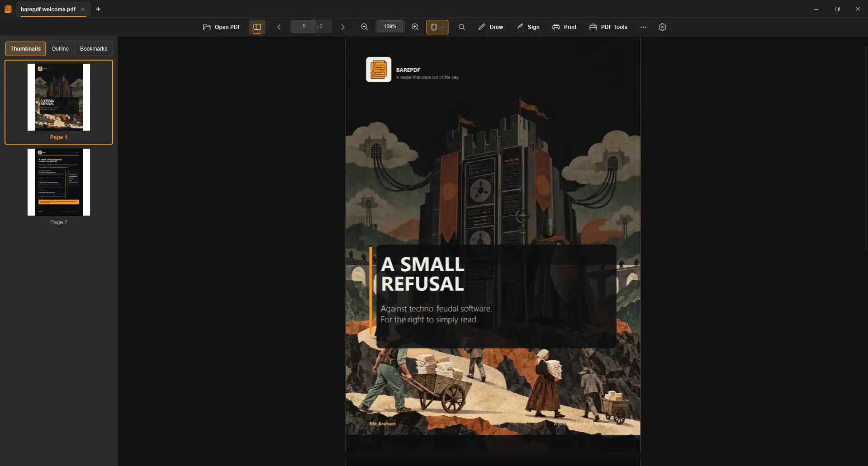
Task: Zoom out with the minus magnifier
Action: [x=365, y=27]
